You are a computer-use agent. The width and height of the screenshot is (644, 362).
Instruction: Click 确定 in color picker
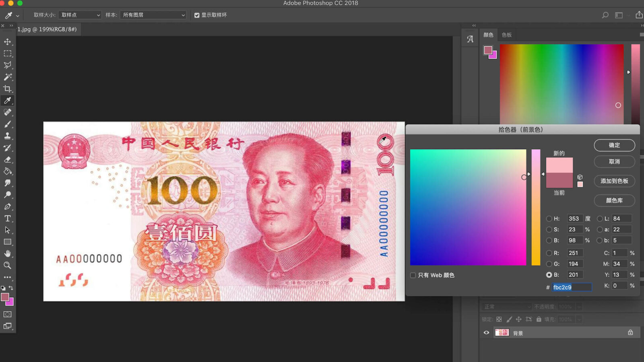coord(614,145)
